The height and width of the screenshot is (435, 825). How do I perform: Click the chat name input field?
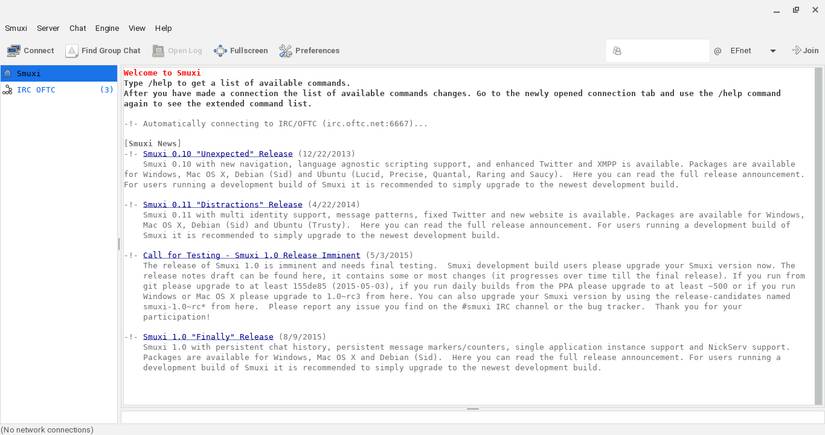coord(657,51)
